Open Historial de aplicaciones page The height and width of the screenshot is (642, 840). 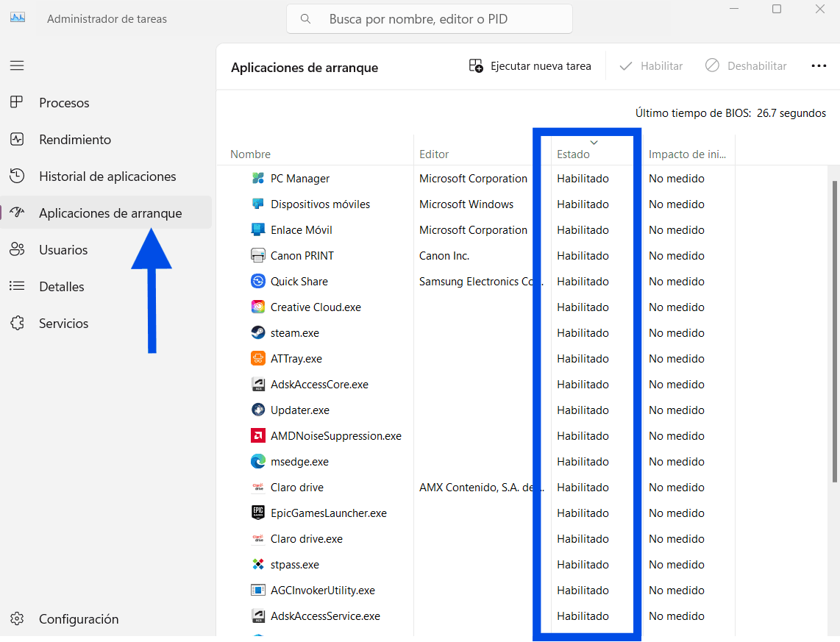point(107,176)
